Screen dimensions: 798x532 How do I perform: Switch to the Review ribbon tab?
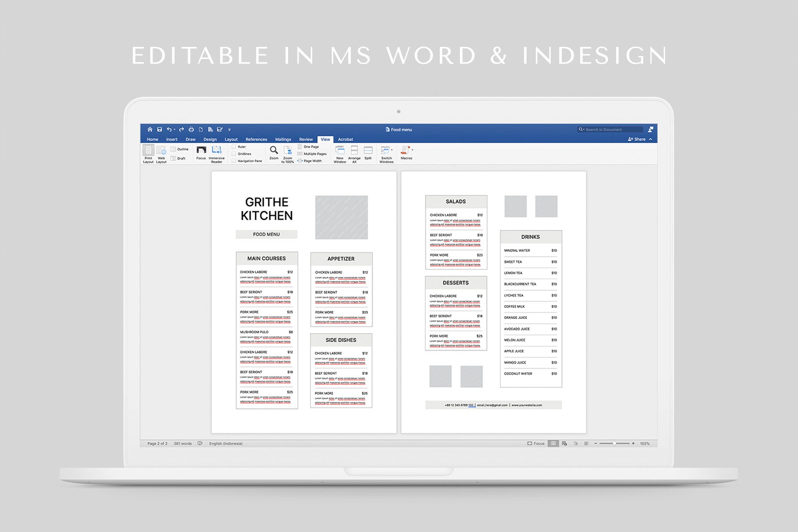tap(306, 139)
